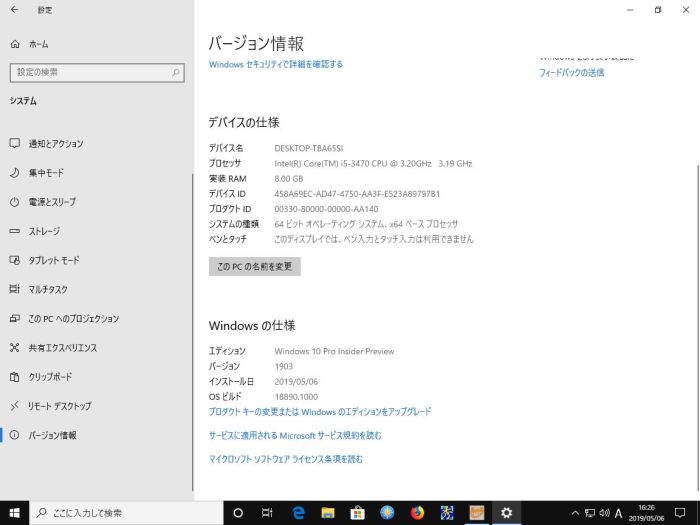The height and width of the screenshot is (525, 700).
Task: Click the back arrow in Settings
Action: point(14,10)
